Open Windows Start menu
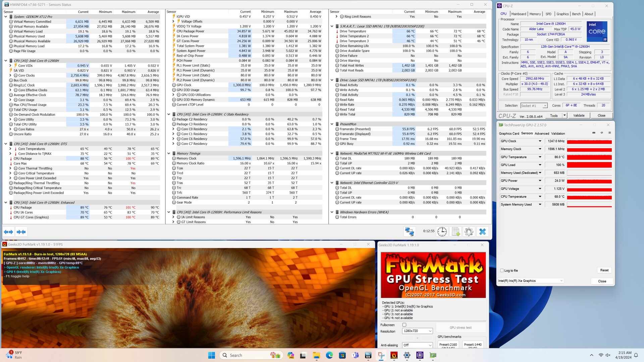 click(212, 355)
